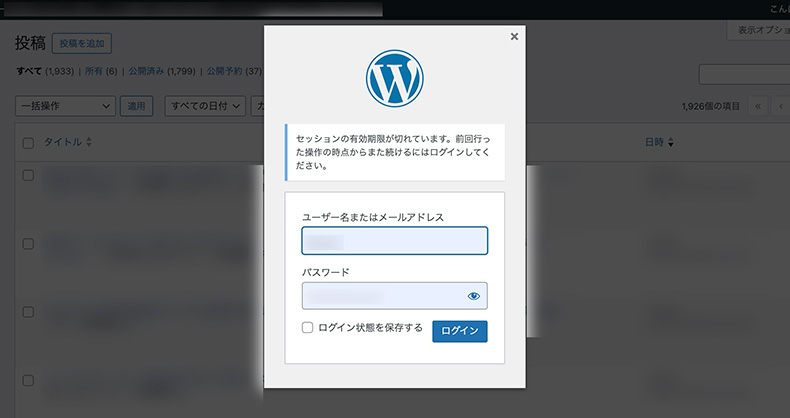Sort posts by タイトル column
The height and width of the screenshot is (418, 790).
(x=68, y=142)
